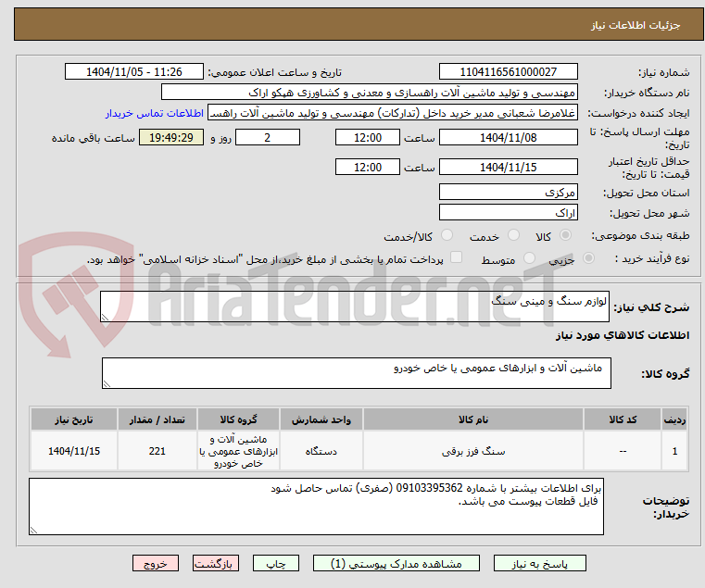Click the خروج exit button
The width and height of the screenshot is (705, 588).
point(156,563)
